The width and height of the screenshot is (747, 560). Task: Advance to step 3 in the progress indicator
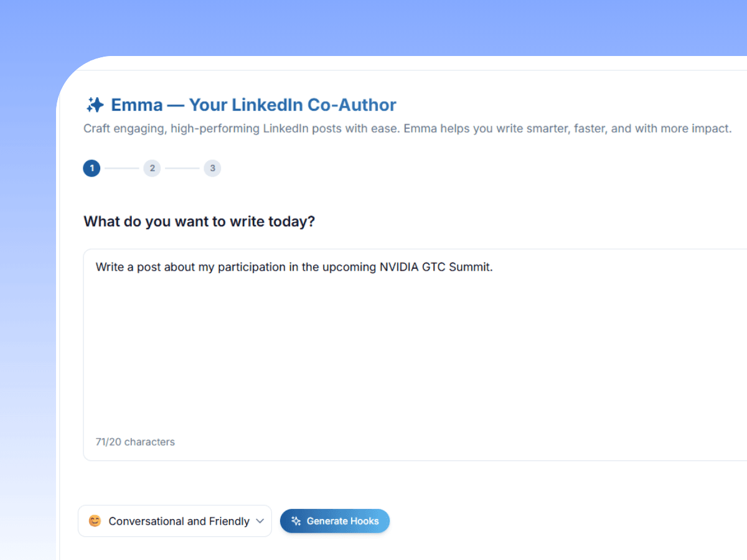tap(212, 168)
